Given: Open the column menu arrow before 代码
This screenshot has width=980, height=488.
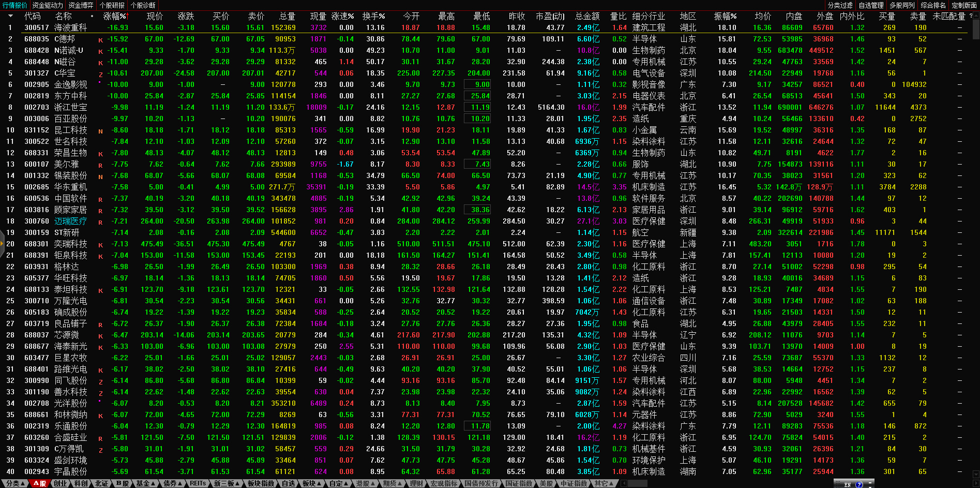Looking at the screenshot, I should click(10, 16).
